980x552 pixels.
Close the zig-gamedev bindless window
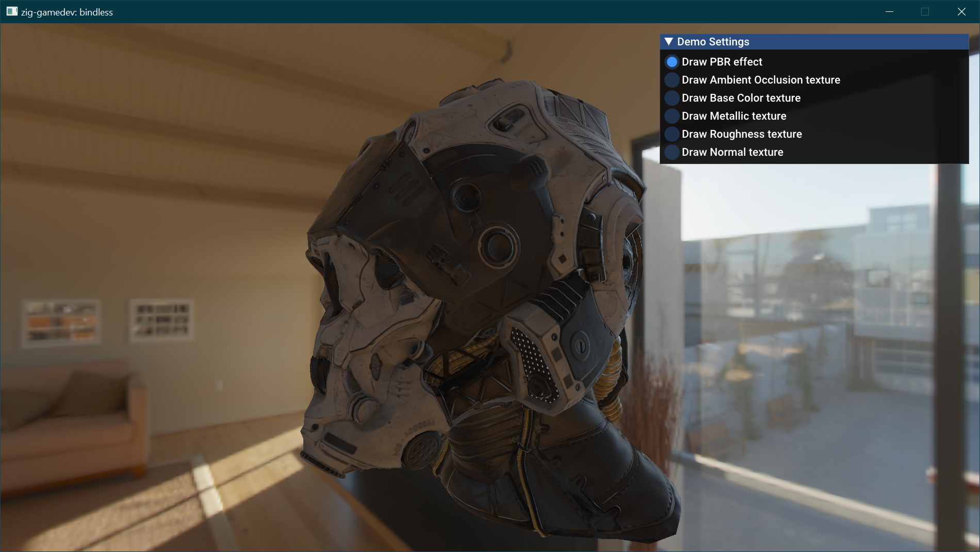point(961,11)
